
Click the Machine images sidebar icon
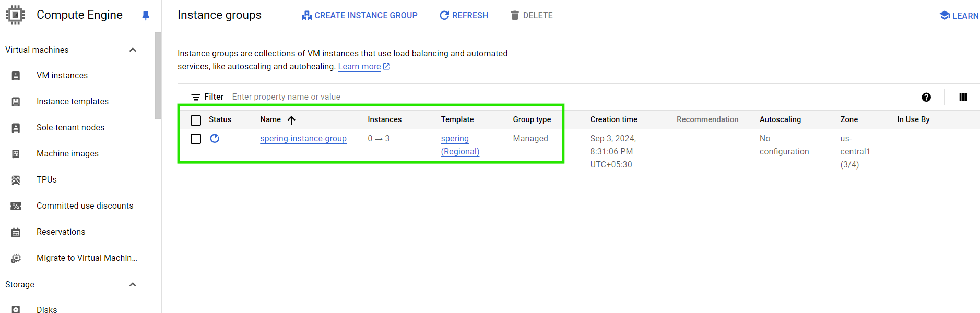pyautogui.click(x=16, y=154)
